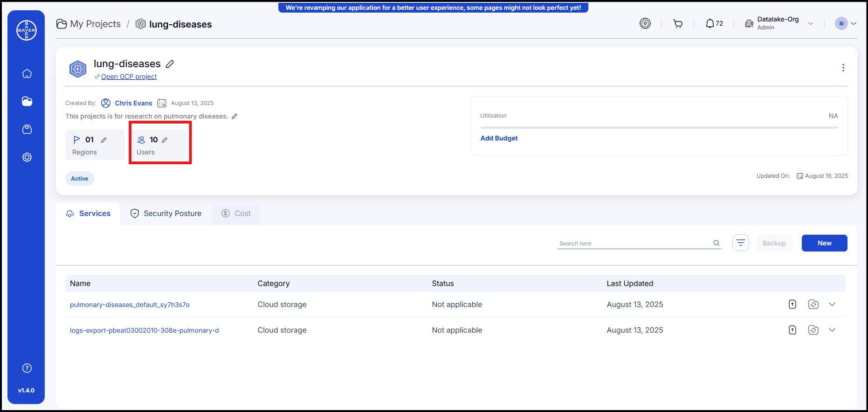
Task: Click the Users 10 card
Action: point(158,145)
